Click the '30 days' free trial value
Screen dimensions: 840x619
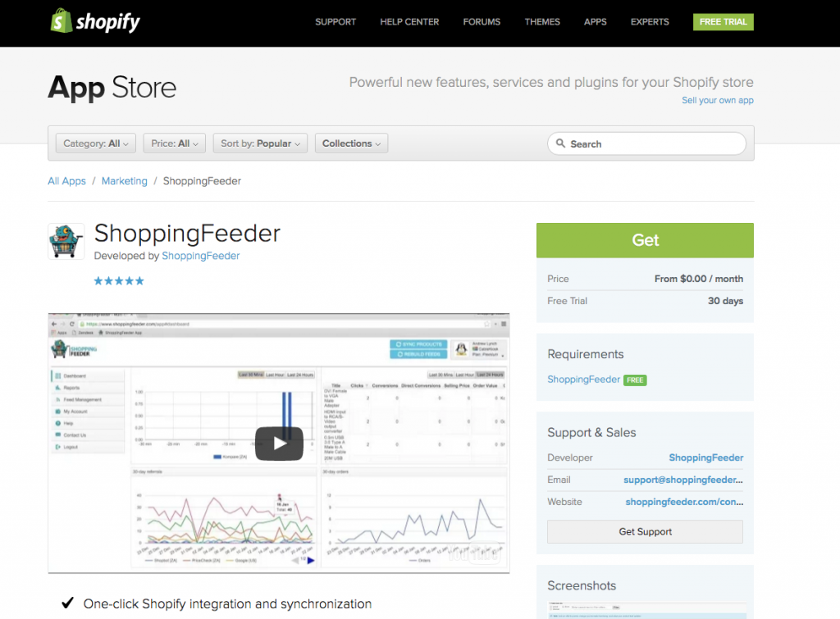coord(725,301)
